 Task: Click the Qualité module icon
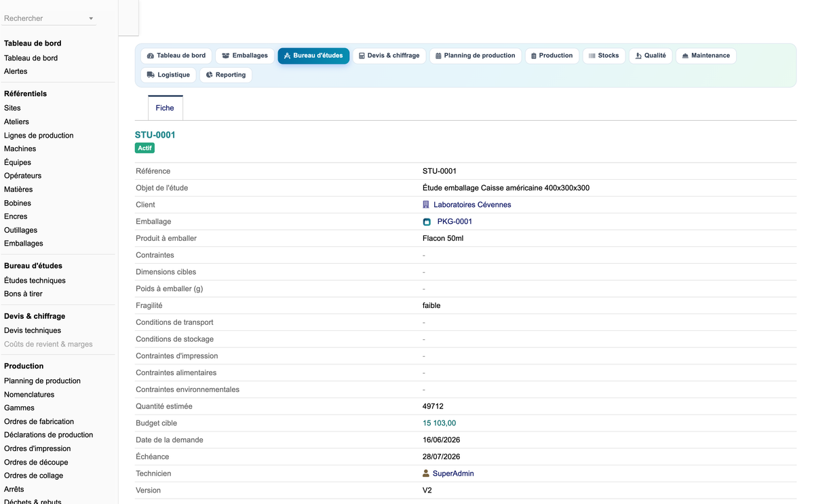point(638,56)
